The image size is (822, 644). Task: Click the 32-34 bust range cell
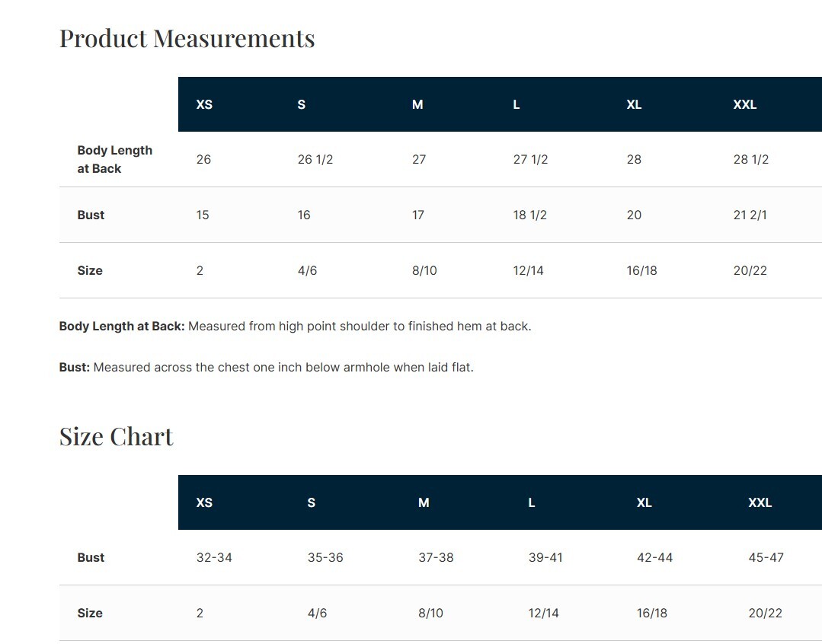(x=214, y=558)
